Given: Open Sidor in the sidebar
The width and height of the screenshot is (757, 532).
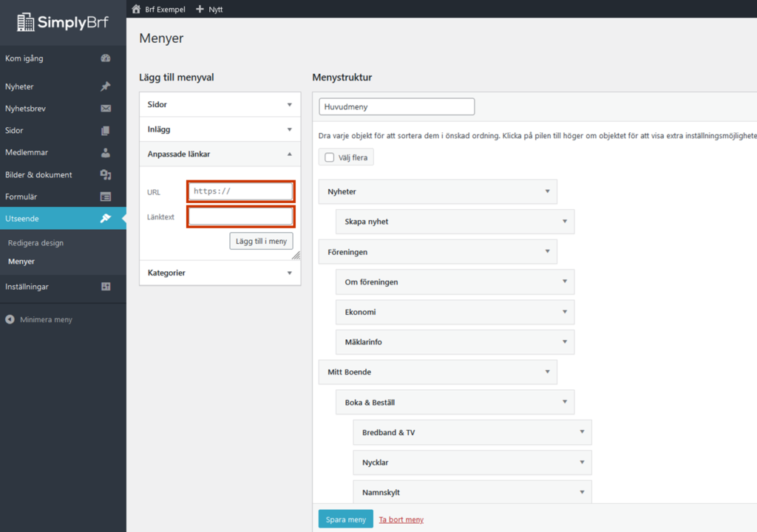Looking at the screenshot, I should point(63,130).
